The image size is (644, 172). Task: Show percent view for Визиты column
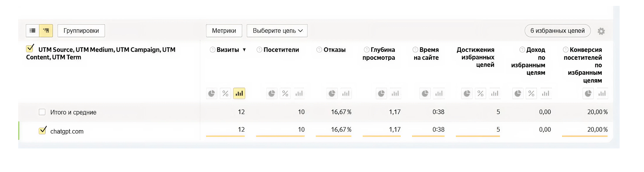pos(225,93)
